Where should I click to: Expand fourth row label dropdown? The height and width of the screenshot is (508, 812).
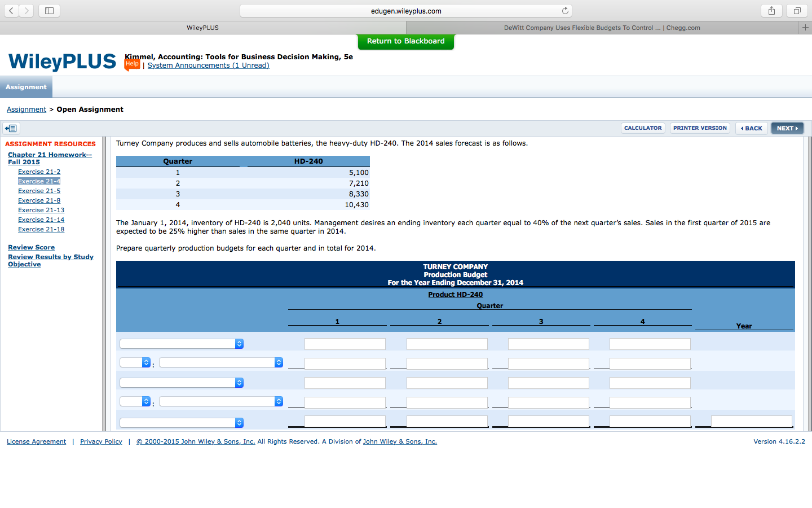[x=221, y=401]
